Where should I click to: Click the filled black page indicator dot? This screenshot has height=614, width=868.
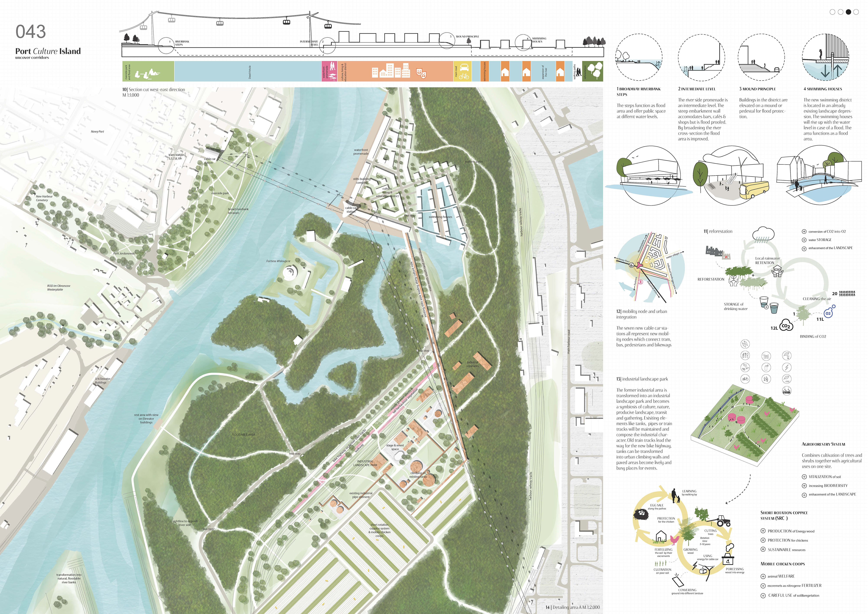pos(848,12)
